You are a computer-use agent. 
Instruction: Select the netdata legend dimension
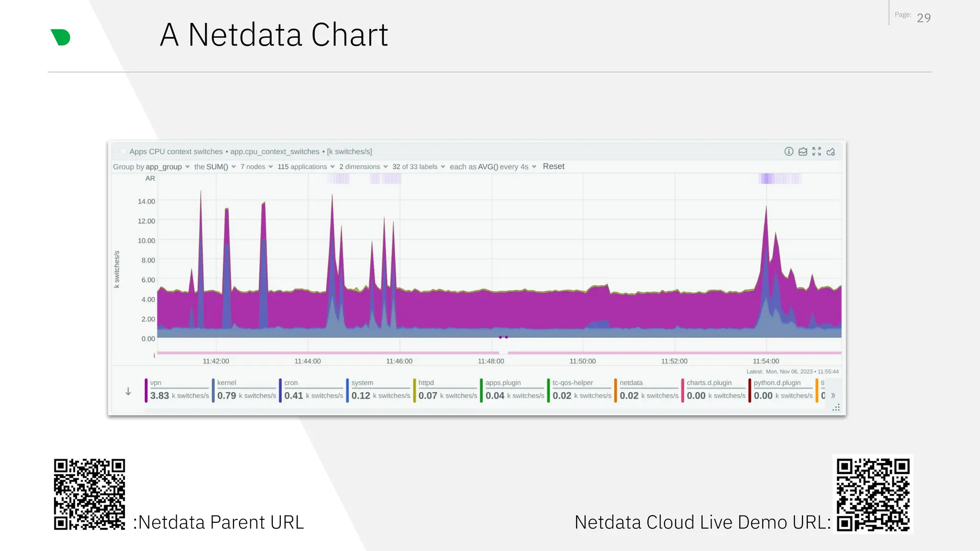646,390
